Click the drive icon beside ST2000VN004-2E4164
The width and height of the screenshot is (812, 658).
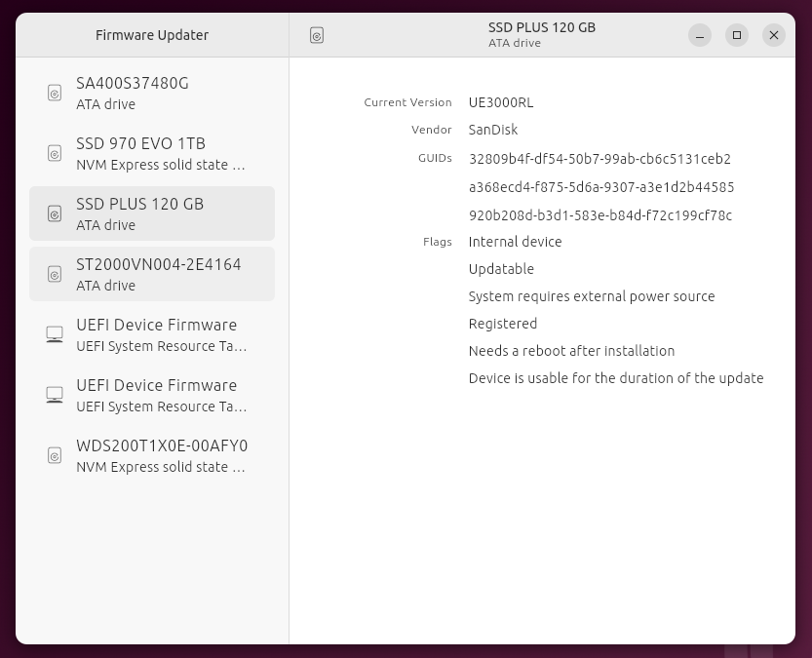pyautogui.click(x=55, y=274)
